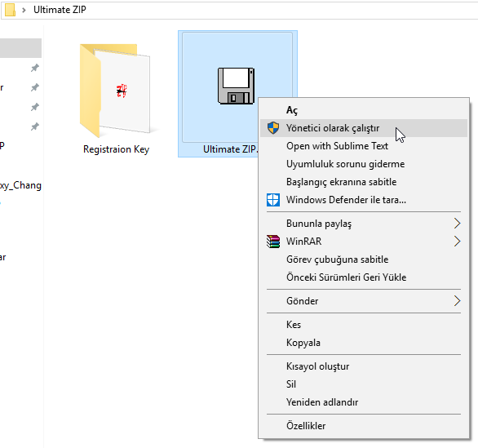The width and height of the screenshot is (478, 448).
Task: Expand the WinRAR submenu arrow
Action: [x=457, y=242]
